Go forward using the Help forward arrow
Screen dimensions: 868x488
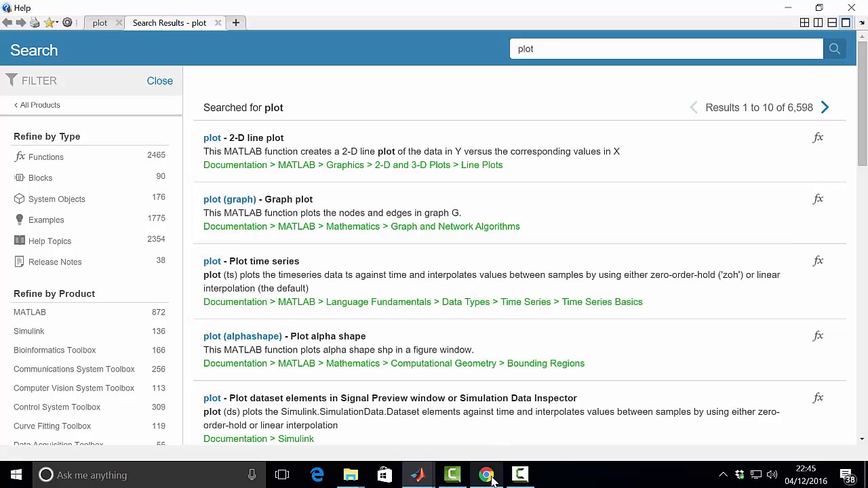click(x=21, y=22)
